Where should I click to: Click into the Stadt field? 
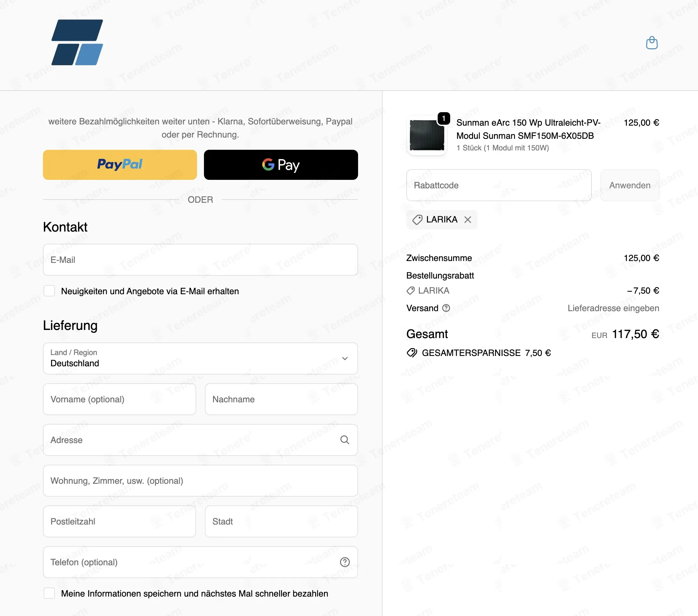pos(281,521)
